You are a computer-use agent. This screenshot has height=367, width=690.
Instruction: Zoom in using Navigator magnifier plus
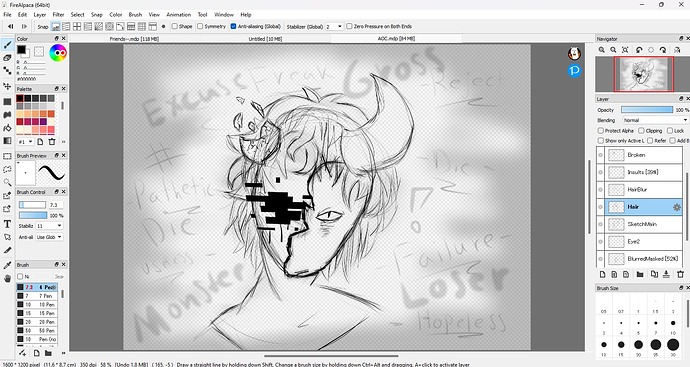602,50
